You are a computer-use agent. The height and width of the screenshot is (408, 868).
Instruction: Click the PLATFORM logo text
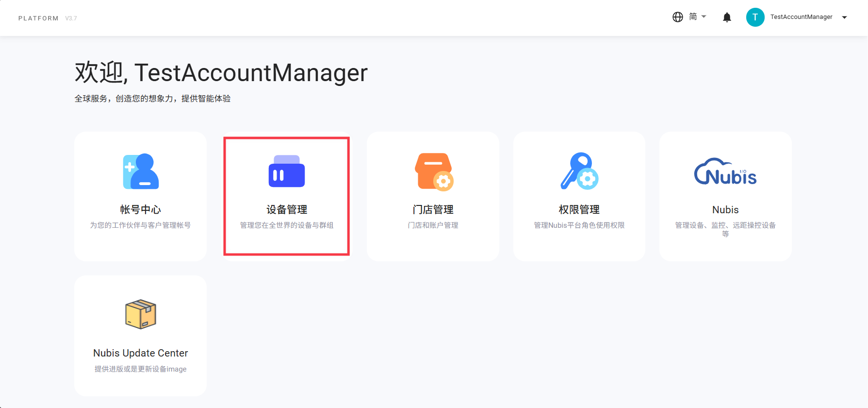(x=38, y=18)
